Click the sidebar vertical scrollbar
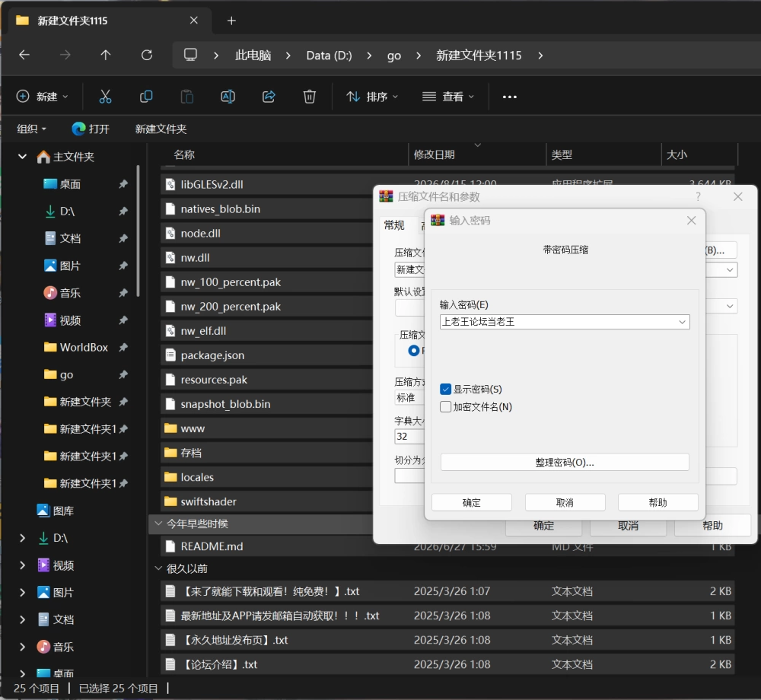Viewport: 761px width, 700px height. point(139,231)
